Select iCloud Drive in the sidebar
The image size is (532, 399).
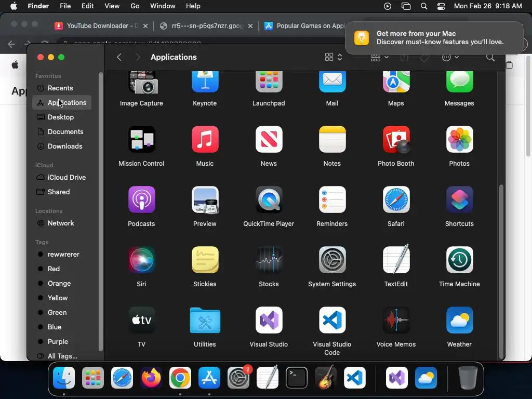(62, 178)
